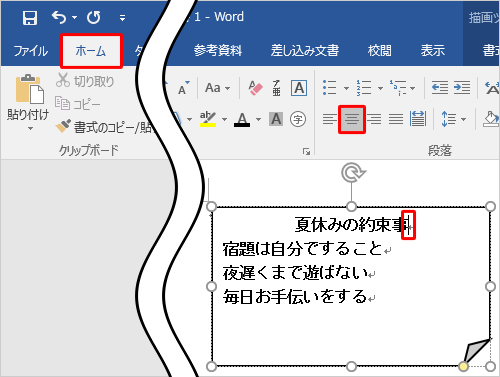Apply numbered list
This screenshot has height=377, width=500.
[x=364, y=88]
